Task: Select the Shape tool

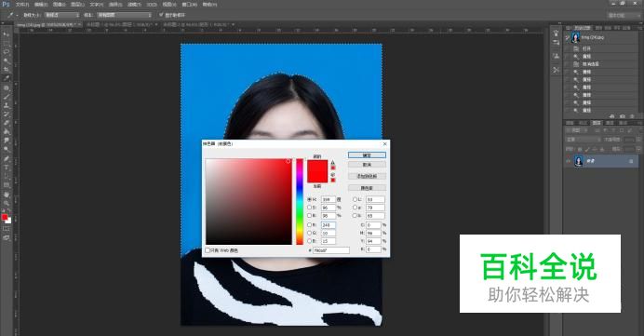Action: 7,185
